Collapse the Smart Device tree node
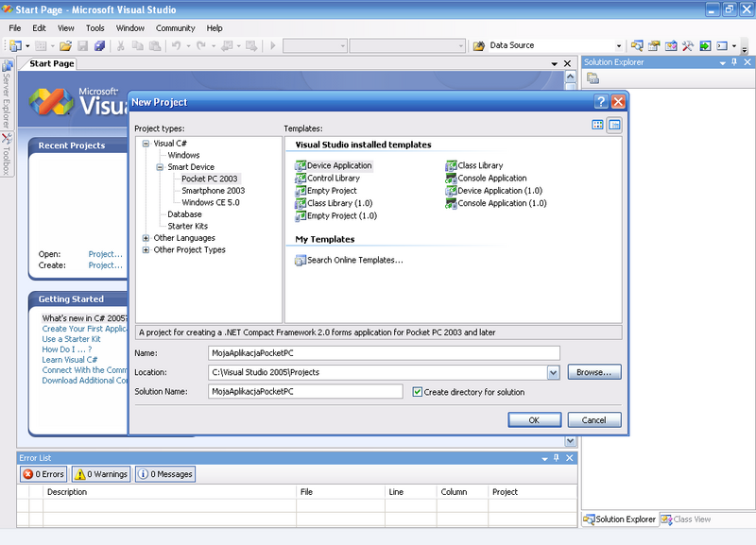Viewport: 756px width, 545px height. 160,167
